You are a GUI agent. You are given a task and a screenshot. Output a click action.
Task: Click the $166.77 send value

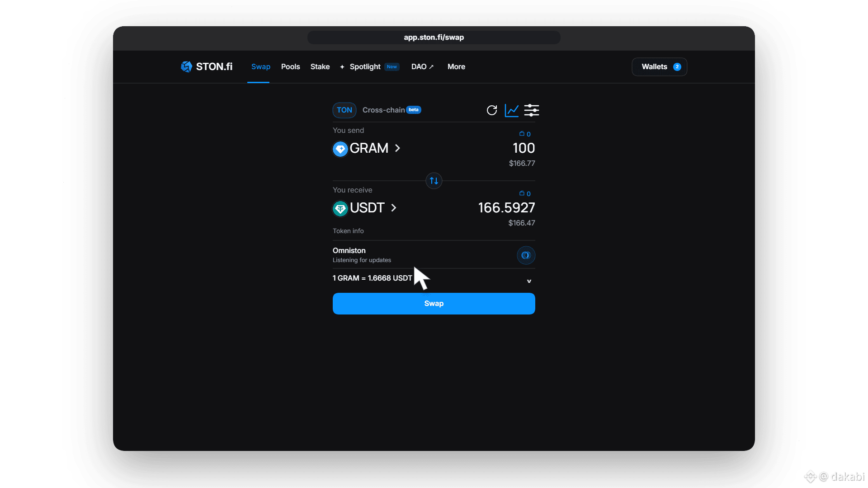click(x=522, y=164)
